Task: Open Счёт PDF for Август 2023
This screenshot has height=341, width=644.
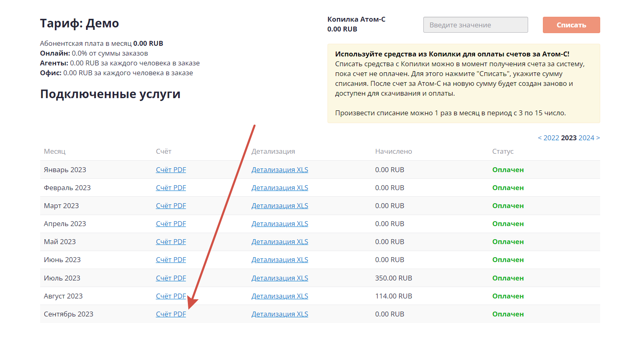Action: tap(171, 296)
